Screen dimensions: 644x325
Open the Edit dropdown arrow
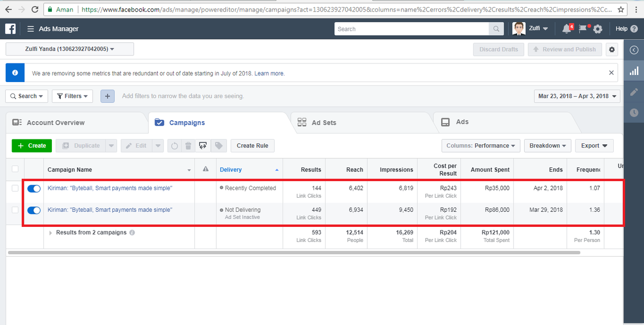click(x=158, y=146)
